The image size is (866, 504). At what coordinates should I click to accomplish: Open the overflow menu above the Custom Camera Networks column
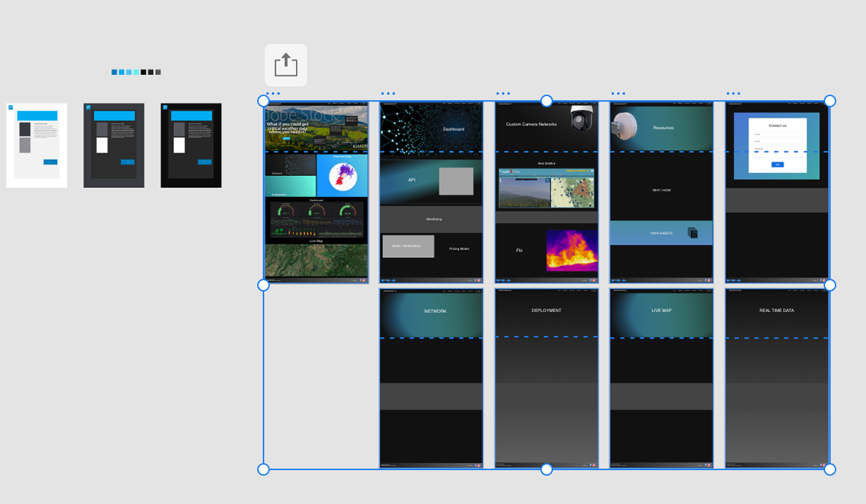504,92
